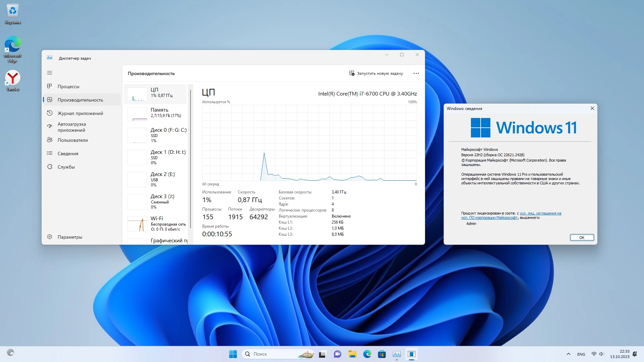This screenshot has height=362, width=644.
Task: Open the Microsoft license terms link
Action: [x=540, y=214]
